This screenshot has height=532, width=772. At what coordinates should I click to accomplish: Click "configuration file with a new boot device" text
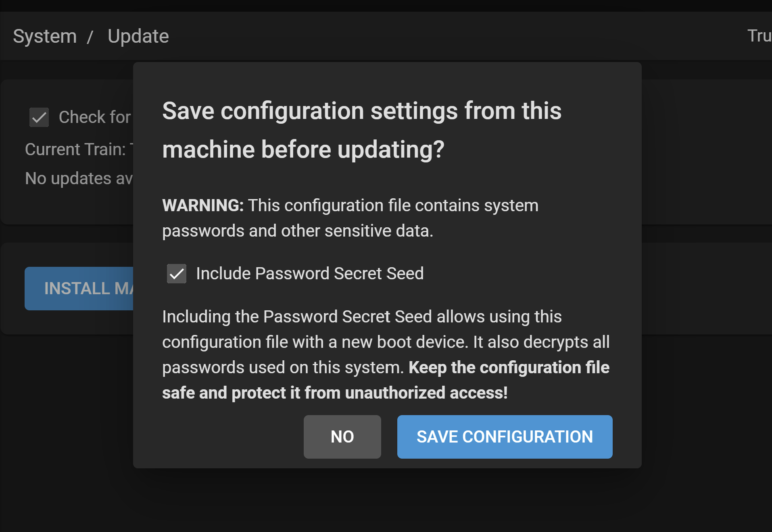[x=315, y=342]
